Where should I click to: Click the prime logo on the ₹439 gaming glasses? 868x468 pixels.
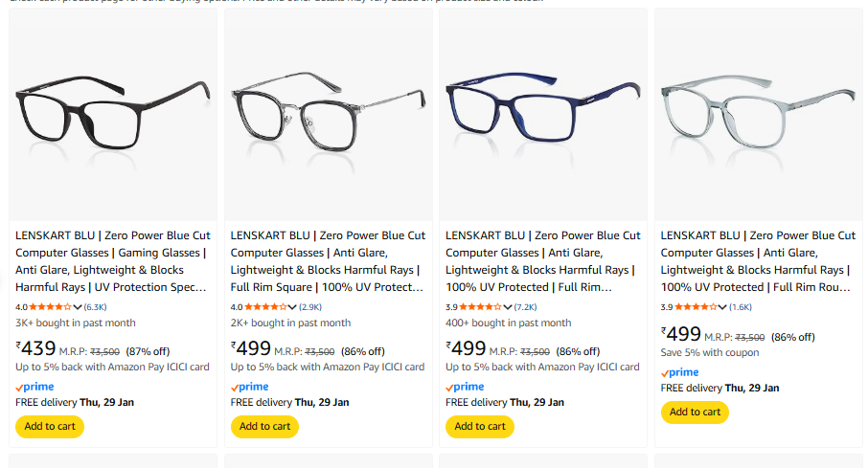click(34, 388)
